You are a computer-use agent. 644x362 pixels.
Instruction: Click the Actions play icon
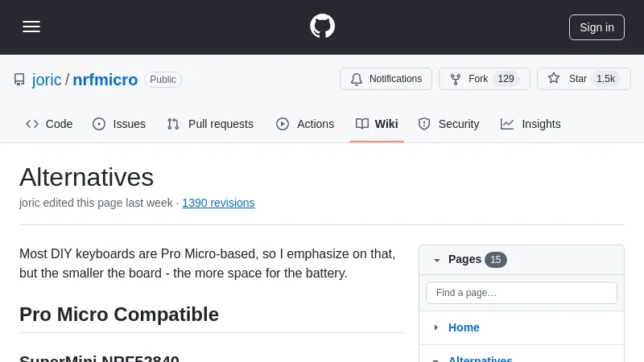tap(283, 124)
